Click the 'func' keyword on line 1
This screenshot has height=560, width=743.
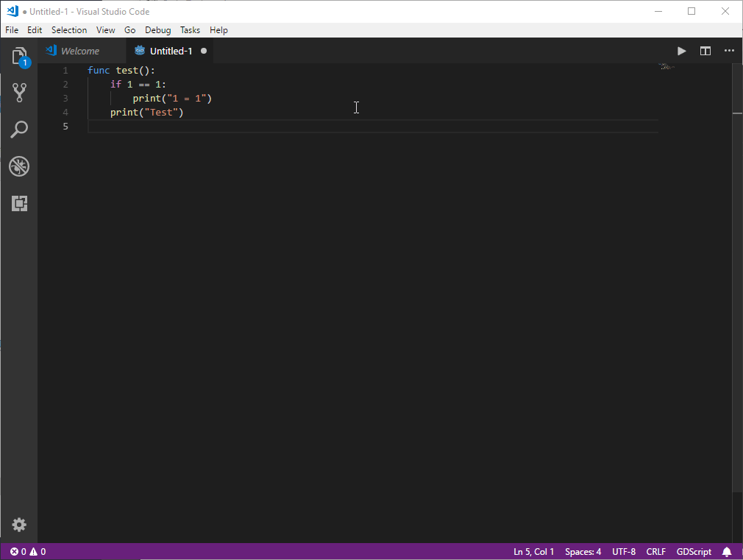(99, 70)
